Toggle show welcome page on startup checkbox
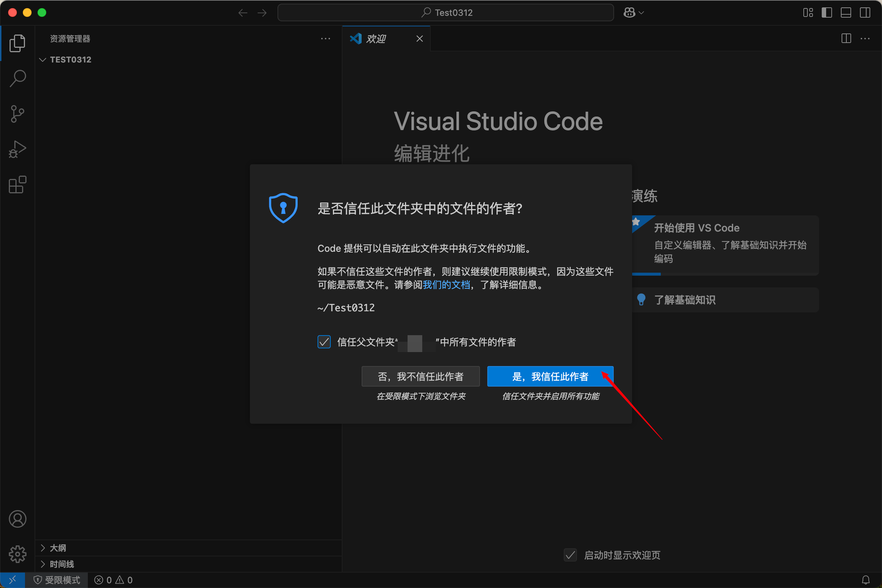This screenshot has width=882, height=588. (x=570, y=555)
